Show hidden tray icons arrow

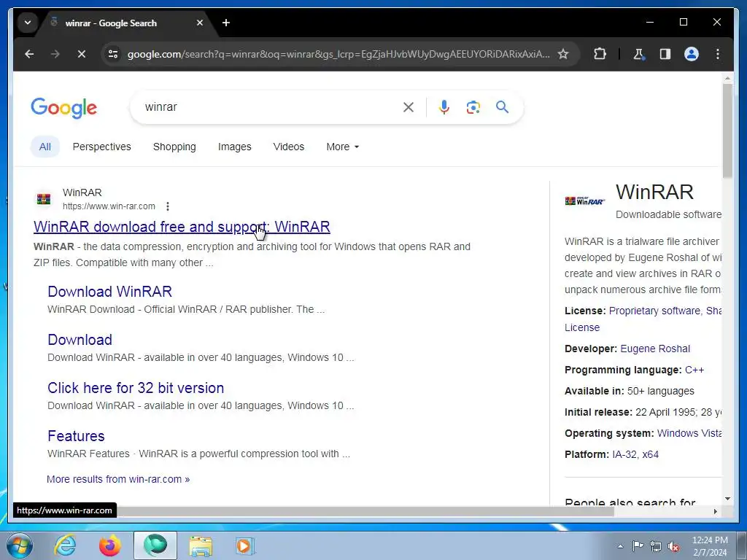tap(620, 546)
